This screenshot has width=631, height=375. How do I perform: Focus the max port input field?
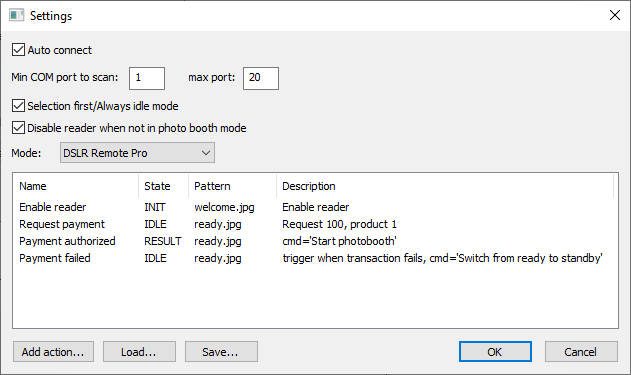[x=261, y=78]
